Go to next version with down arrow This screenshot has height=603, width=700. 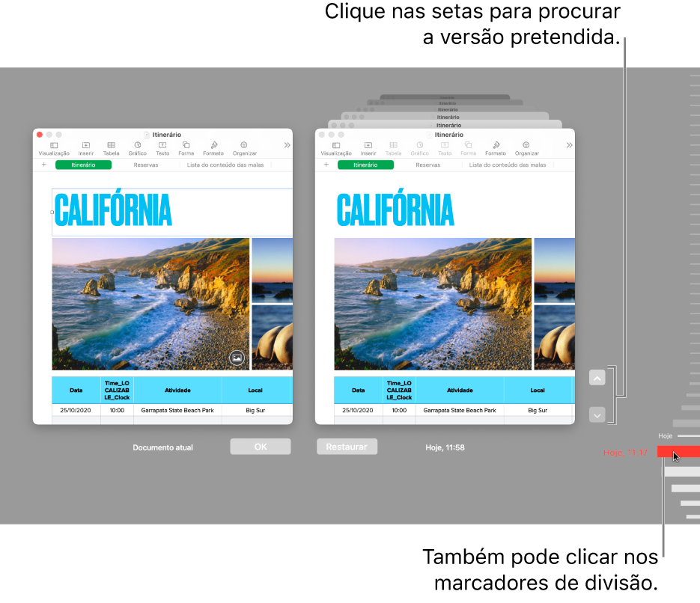(597, 415)
